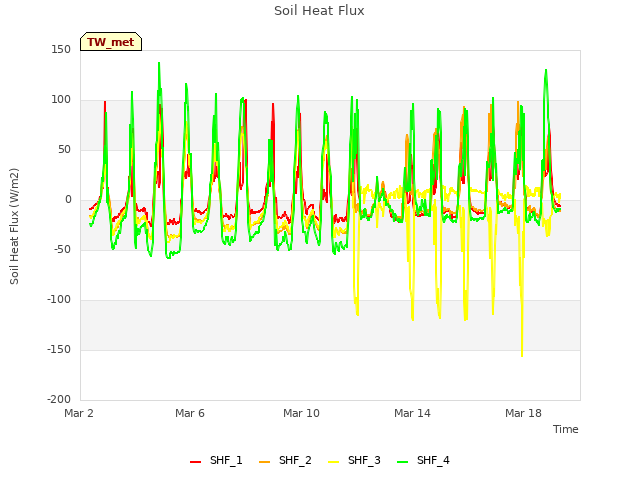Image resolution: width=640 pixels, height=480 pixels.
Task: Click the Mar 18 x-axis label
Action: 523,413
